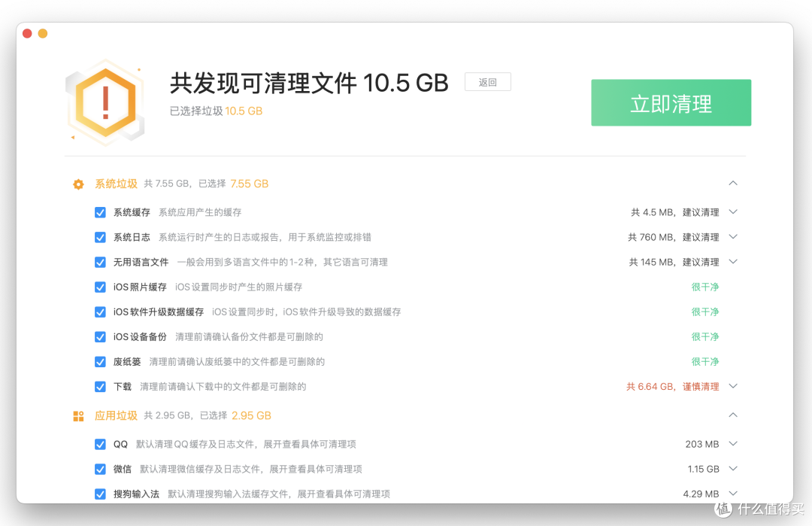This screenshot has height=526, width=812.
Task: Click the iOS 设备备份 label
Action: pos(141,337)
